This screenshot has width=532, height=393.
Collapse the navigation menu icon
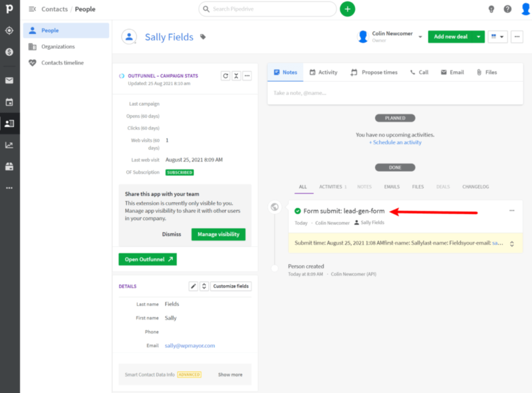[32, 9]
